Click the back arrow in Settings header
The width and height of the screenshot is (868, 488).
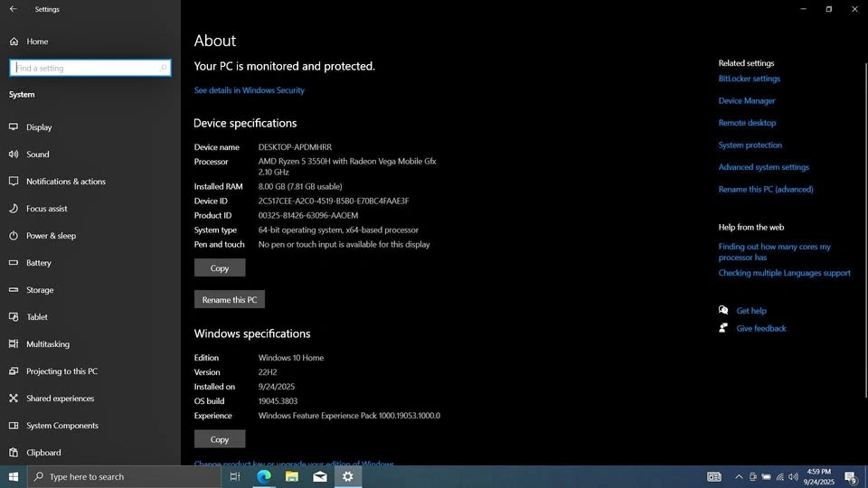click(14, 9)
